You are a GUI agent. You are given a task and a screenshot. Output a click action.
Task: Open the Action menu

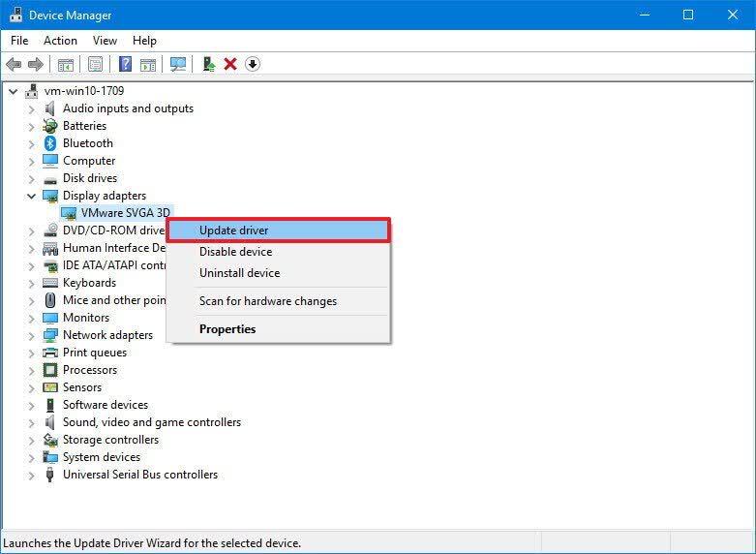point(60,41)
